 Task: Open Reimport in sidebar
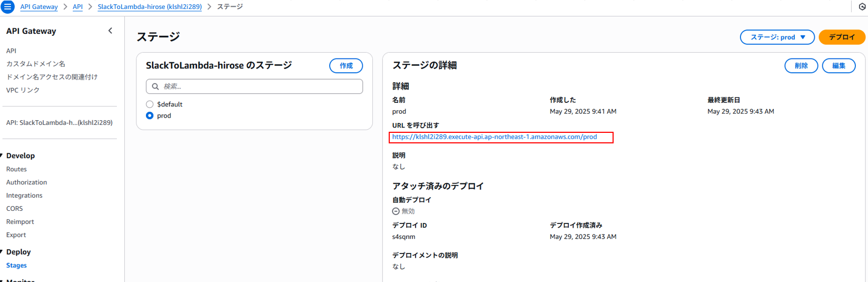point(20,222)
